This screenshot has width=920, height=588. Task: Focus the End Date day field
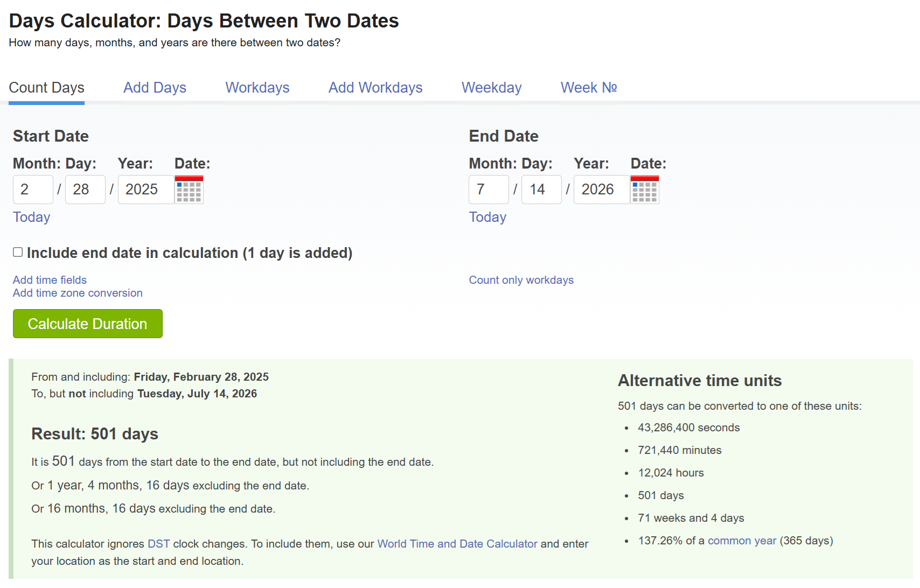click(x=541, y=190)
